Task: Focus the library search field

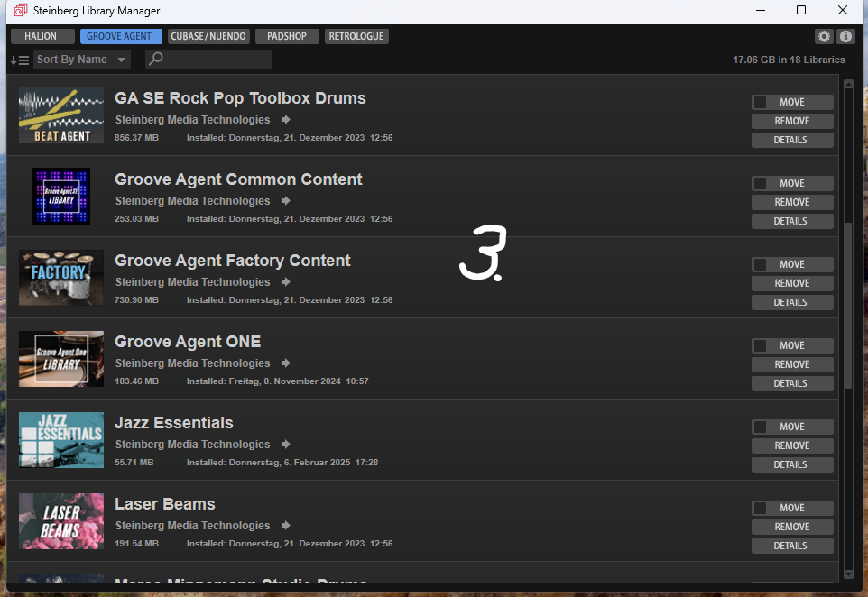Action: [x=208, y=59]
